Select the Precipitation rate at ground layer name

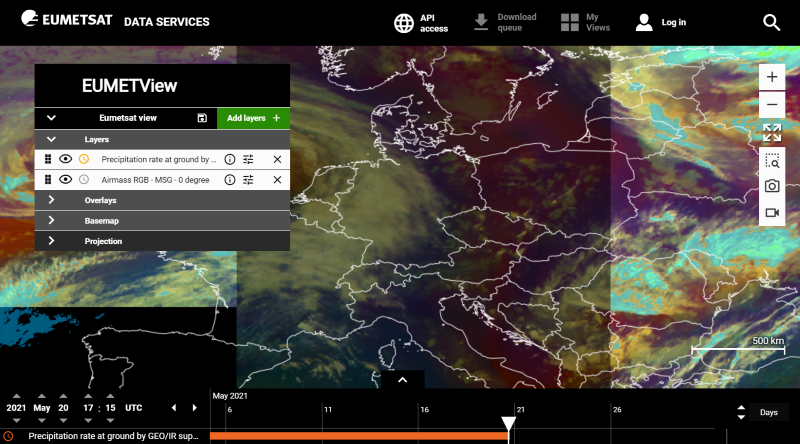[x=159, y=159]
